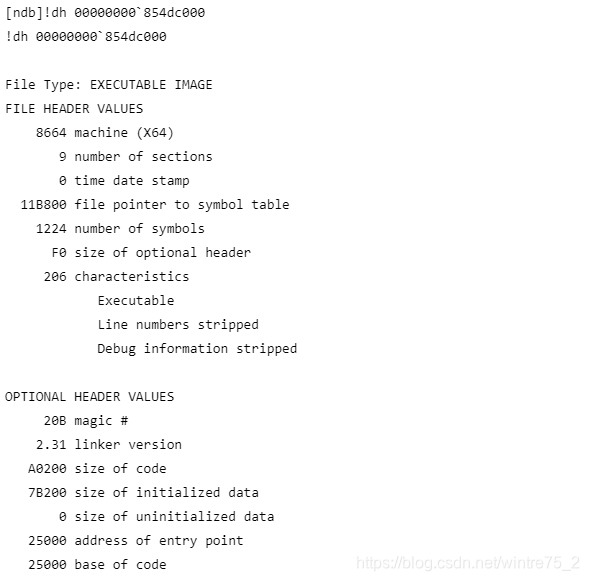Click the '8664 machine (X64)' line
589x581 pixels.
tap(104, 133)
